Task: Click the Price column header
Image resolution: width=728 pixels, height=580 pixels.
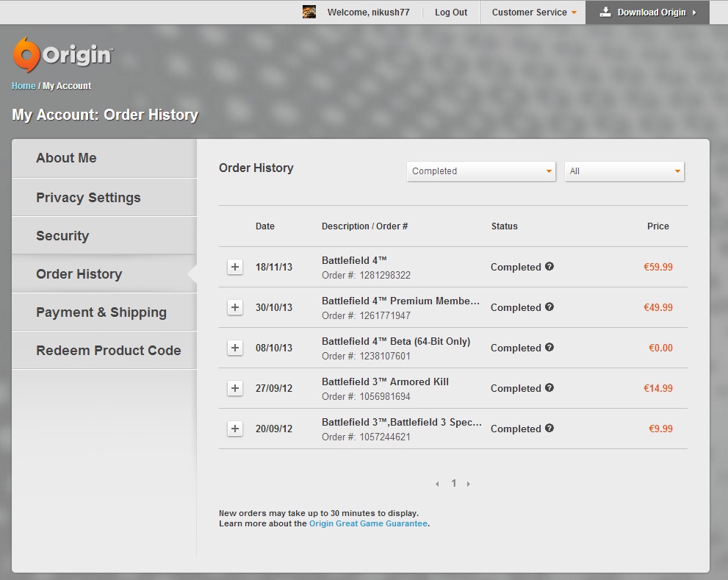Action: 658,226
